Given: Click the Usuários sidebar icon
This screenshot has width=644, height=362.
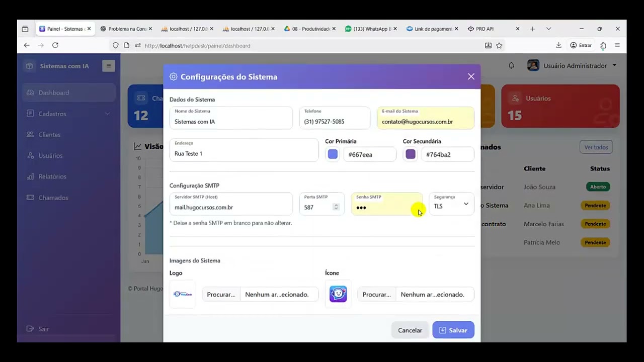Looking at the screenshot, I should tap(30, 156).
